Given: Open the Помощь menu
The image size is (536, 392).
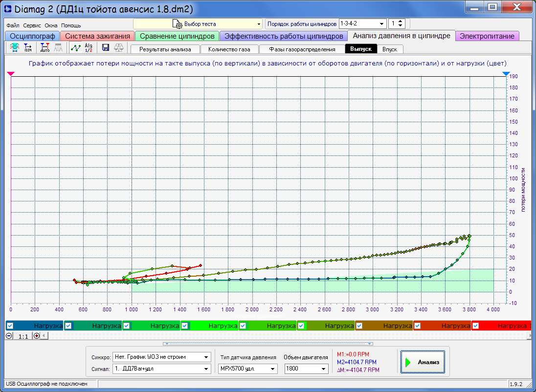Looking at the screenshot, I should coord(71,25).
